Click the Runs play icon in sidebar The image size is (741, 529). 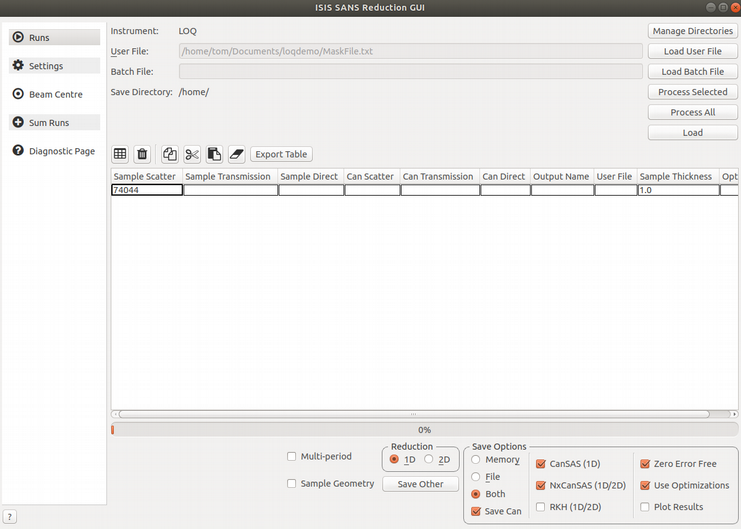tap(18, 37)
